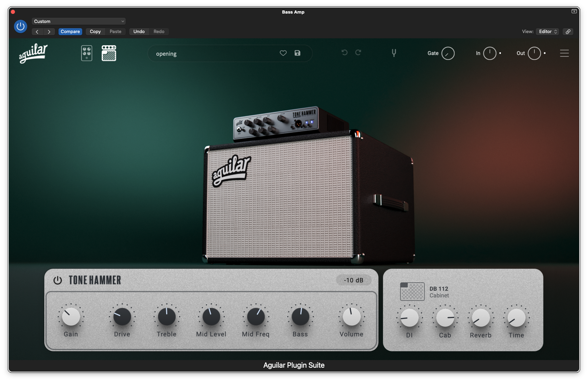Switch to the amp and cabinet view icon
The height and width of the screenshot is (382, 588).
click(109, 53)
